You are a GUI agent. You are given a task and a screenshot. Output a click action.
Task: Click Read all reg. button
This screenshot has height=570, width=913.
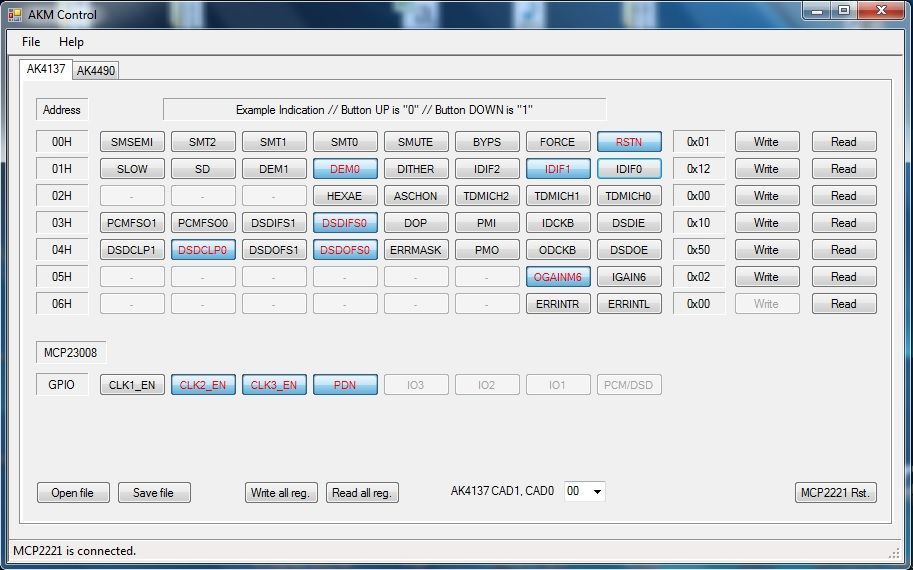[362, 493]
